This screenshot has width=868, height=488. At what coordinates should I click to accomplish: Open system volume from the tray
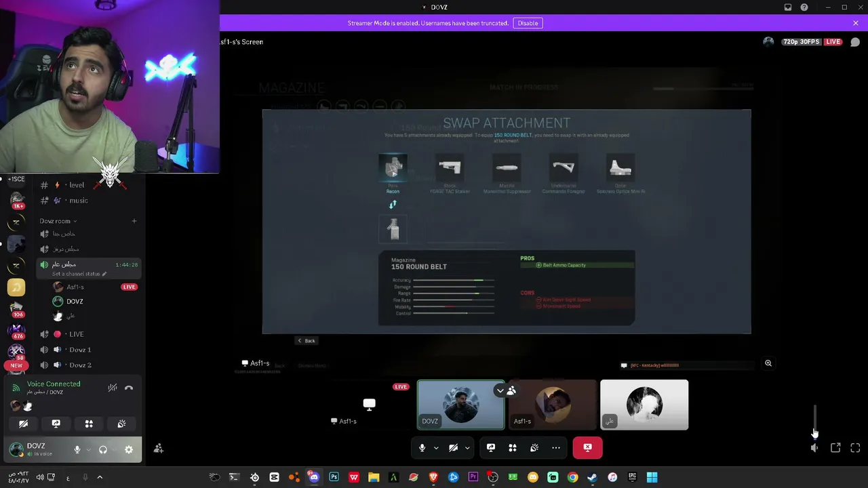[40, 477]
